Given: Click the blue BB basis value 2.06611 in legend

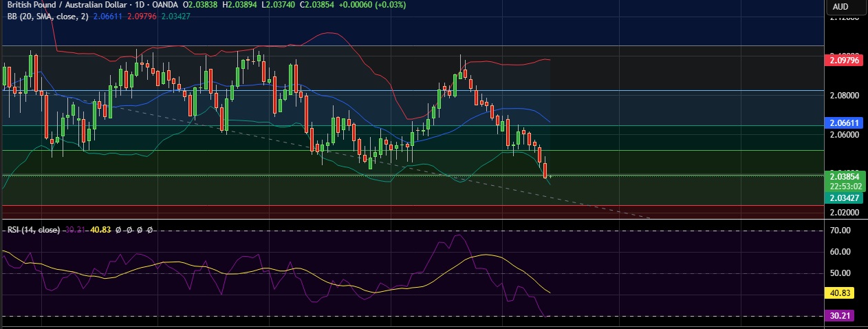Looking at the screenshot, I should [x=109, y=16].
